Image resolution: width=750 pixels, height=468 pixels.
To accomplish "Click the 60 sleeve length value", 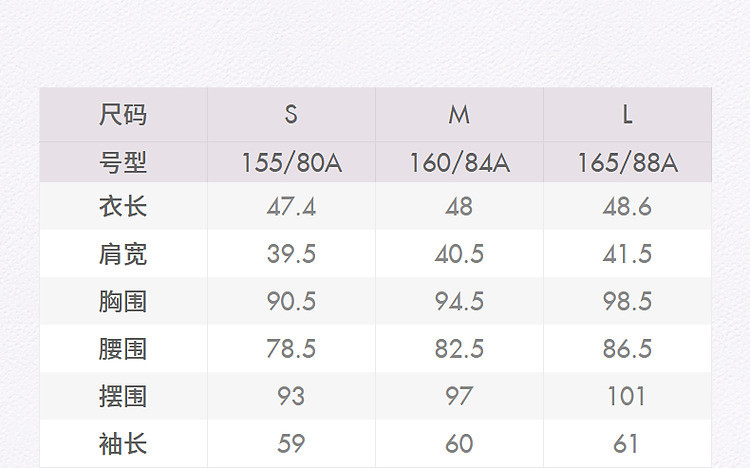I will (x=459, y=443).
